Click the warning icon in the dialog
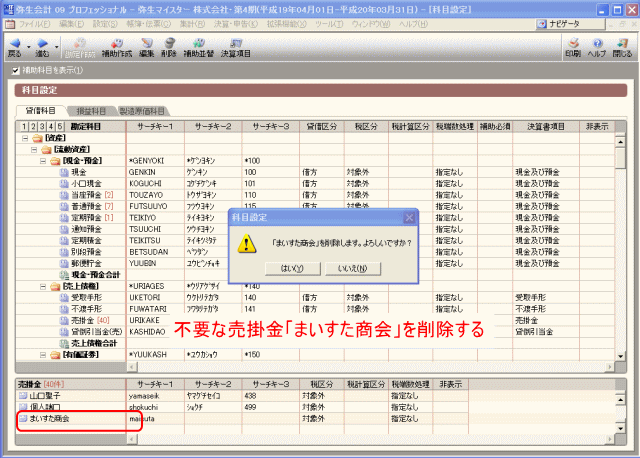 (x=247, y=244)
